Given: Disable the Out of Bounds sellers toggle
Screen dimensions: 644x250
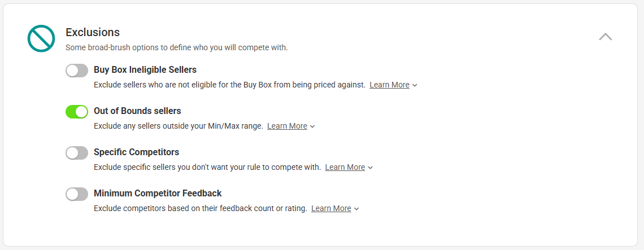Looking at the screenshot, I should click(x=77, y=112).
